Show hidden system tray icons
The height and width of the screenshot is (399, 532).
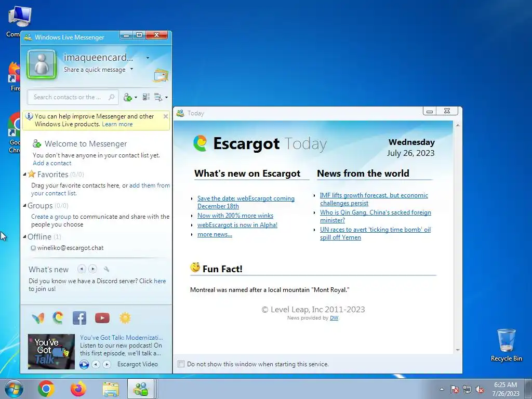tap(442, 390)
